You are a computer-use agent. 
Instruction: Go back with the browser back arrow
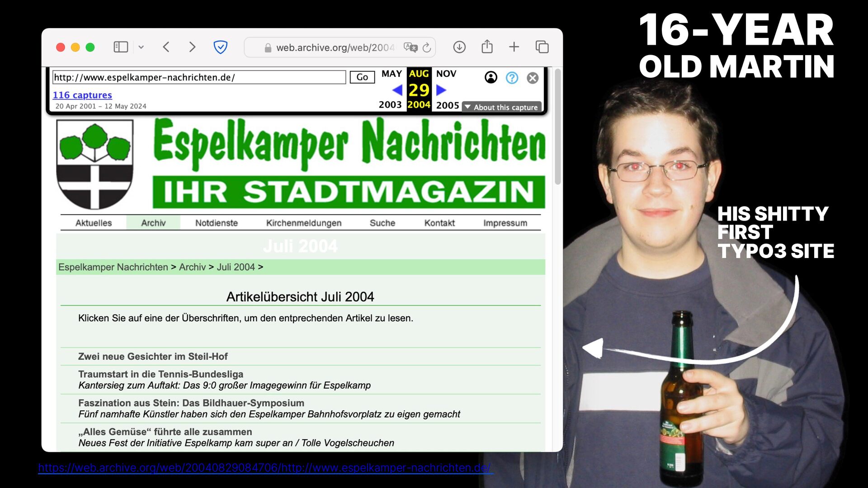(166, 47)
